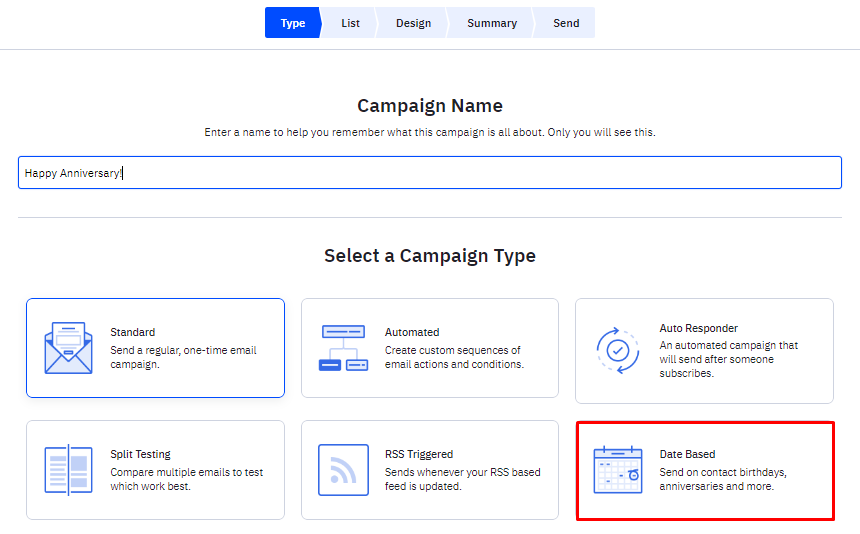Select the Standard campaign type title
860x534 pixels.
(x=133, y=332)
